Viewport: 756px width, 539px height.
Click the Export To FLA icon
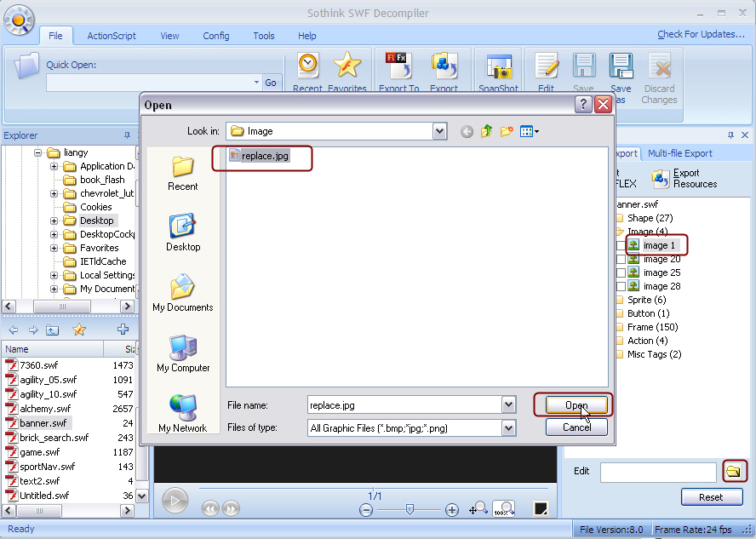tap(398, 68)
